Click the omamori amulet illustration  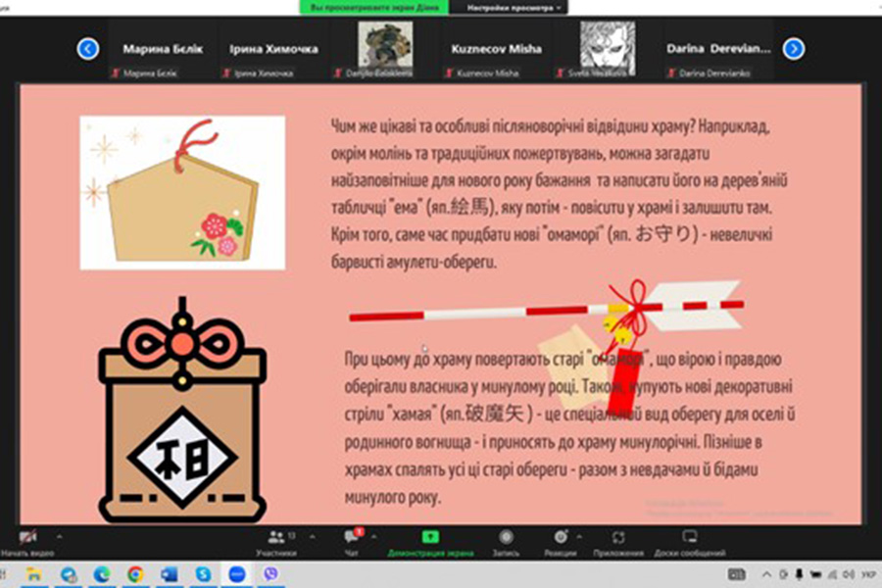(x=182, y=410)
